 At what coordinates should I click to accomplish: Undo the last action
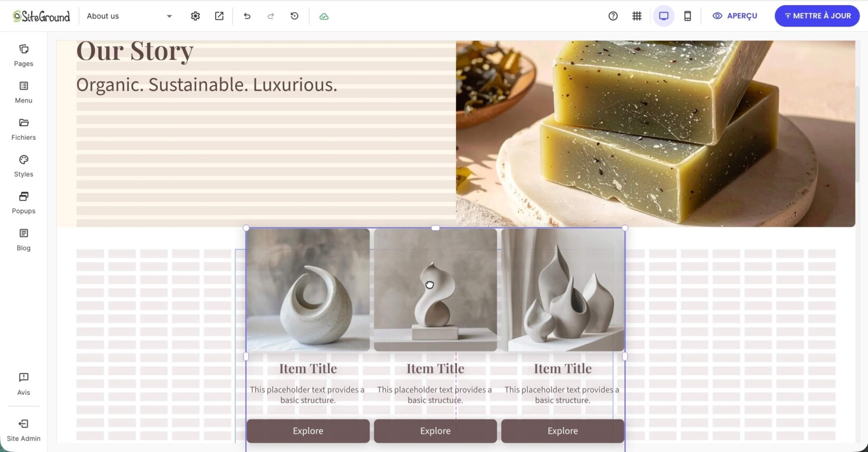click(x=247, y=16)
